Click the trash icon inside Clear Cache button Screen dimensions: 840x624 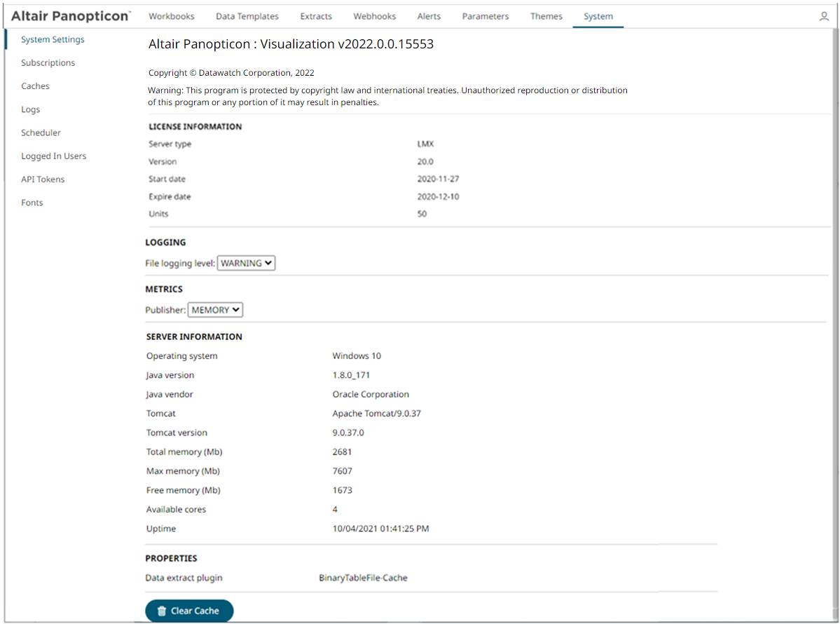162,610
